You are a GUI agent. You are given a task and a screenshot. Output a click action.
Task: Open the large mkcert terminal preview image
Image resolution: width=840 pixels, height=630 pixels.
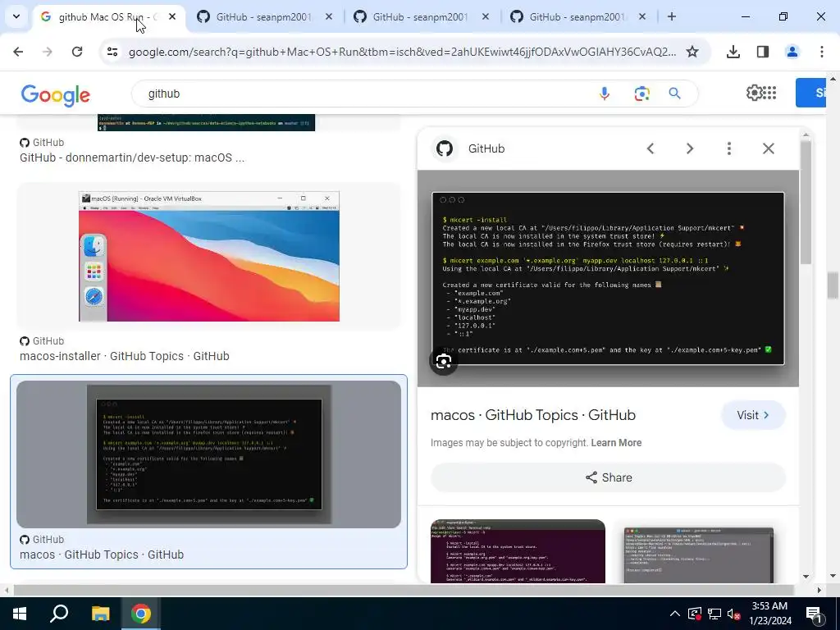[x=608, y=279]
